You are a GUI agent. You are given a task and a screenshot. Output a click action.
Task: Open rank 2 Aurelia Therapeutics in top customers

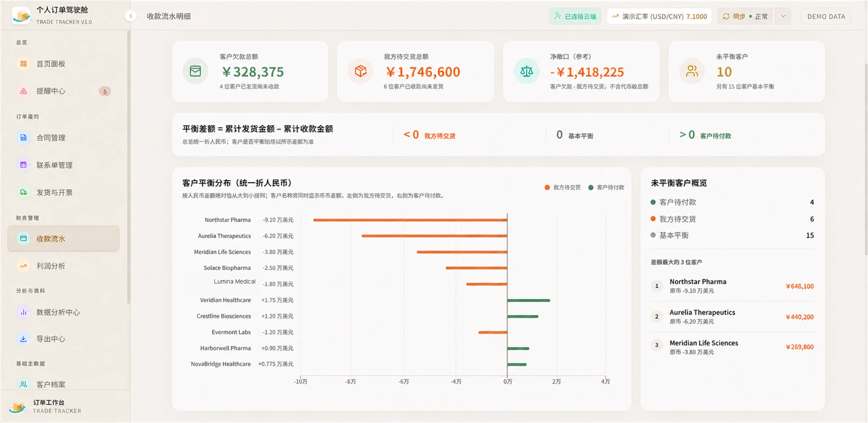(732, 317)
